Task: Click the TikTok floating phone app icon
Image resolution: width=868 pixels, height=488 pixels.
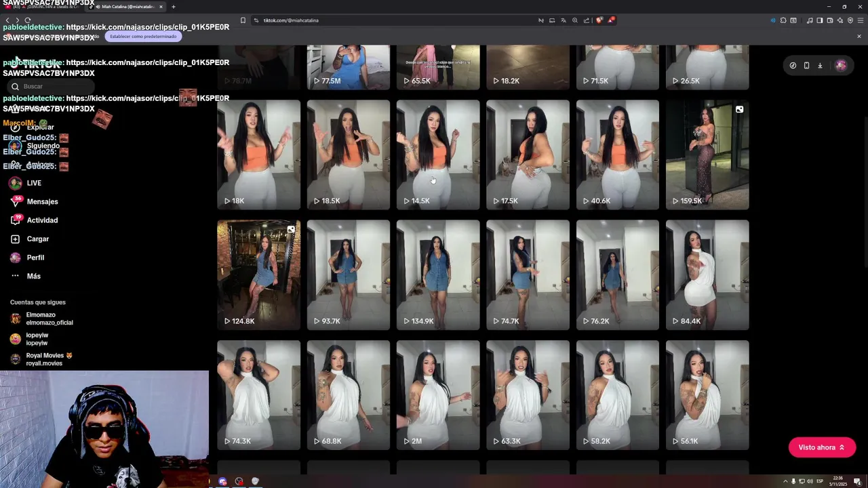Action: 806,66
